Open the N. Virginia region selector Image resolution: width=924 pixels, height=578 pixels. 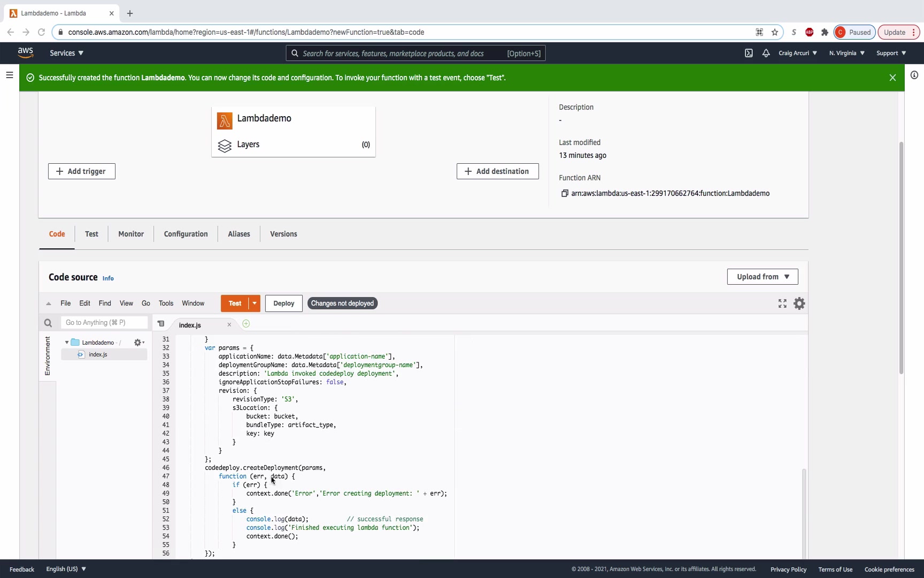coord(847,53)
